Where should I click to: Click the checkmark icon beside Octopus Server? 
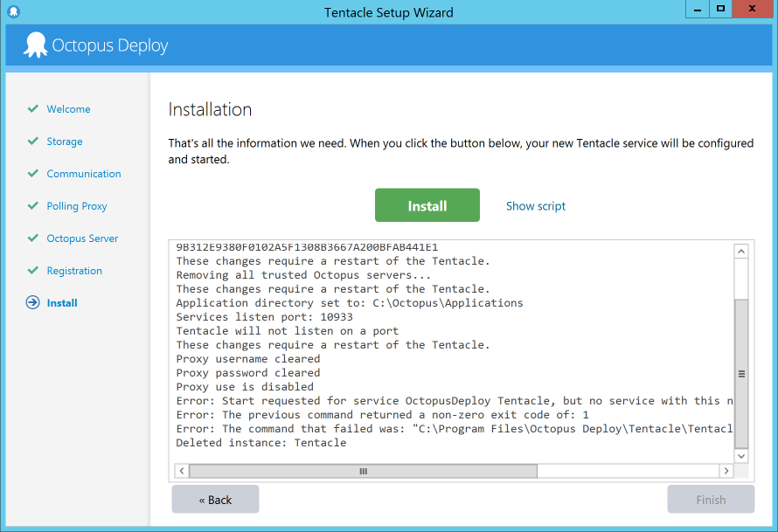32,238
